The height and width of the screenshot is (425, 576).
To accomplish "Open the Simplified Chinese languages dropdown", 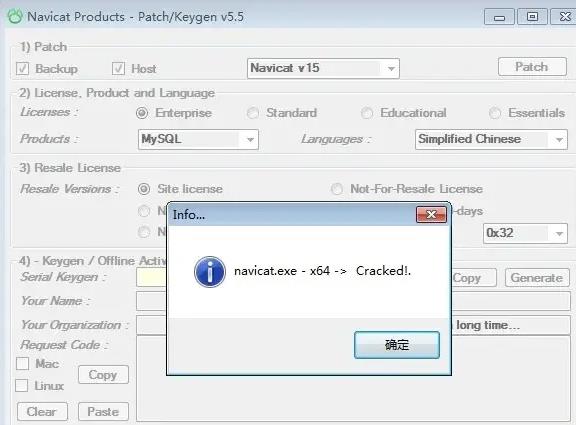I will tap(492, 139).
